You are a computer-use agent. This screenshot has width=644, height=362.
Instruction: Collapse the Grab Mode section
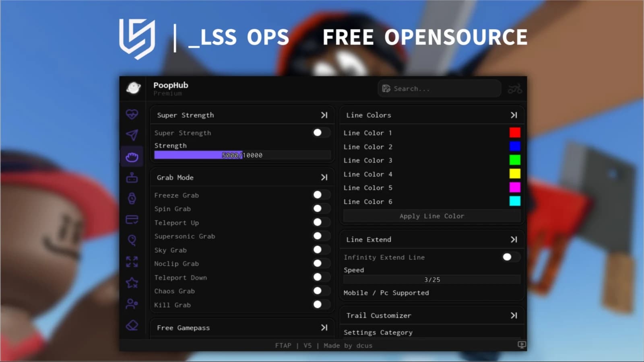pos(324,177)
